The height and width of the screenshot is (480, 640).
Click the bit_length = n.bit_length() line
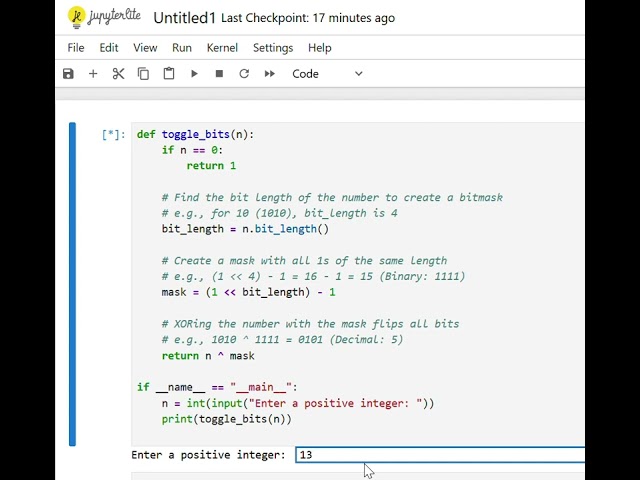(x=245, y=229)
